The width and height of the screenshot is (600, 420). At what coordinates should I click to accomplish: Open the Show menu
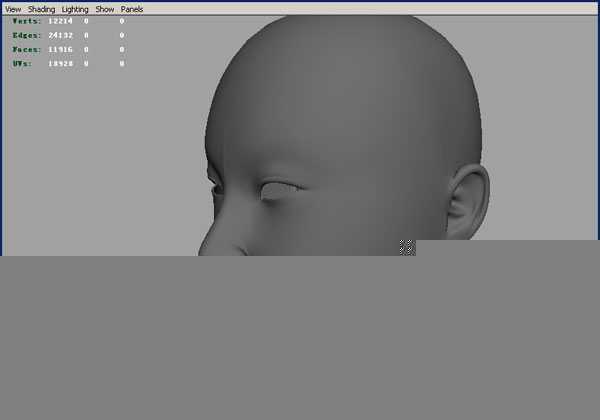105,9
